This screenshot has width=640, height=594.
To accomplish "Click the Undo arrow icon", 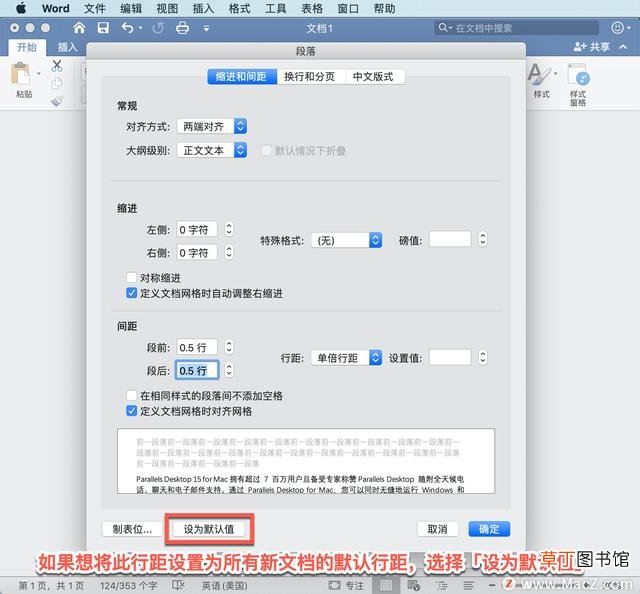I will pyautogui.click(x=127, y=28).
